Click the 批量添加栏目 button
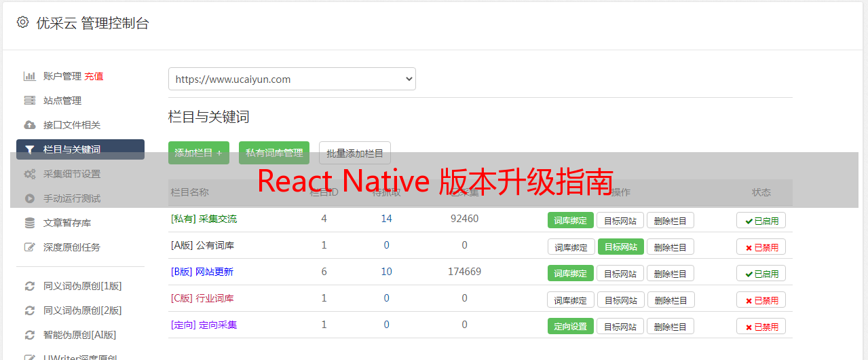This screenshot has height=360, width=868. [355, 153]
